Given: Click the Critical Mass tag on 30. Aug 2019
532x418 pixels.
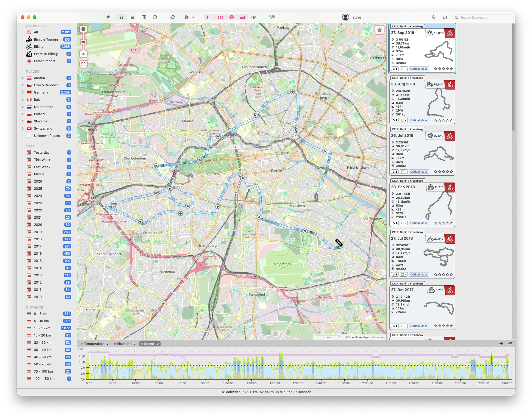Looking at the screenshot, I should tap(419, 120).
